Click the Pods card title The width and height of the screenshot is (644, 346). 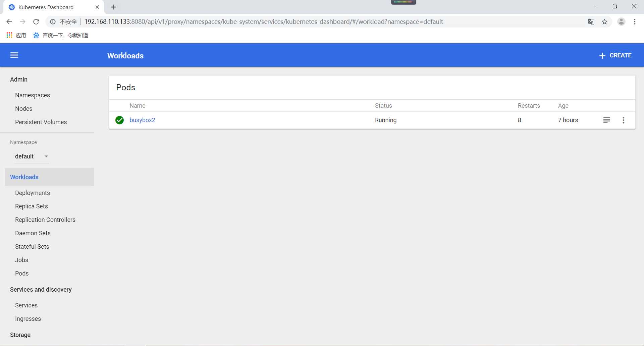(x=126, y=88)
